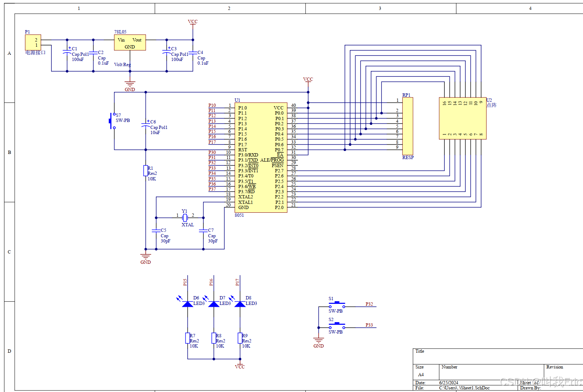Click the PSEN pin name on U1

(278, 166)
